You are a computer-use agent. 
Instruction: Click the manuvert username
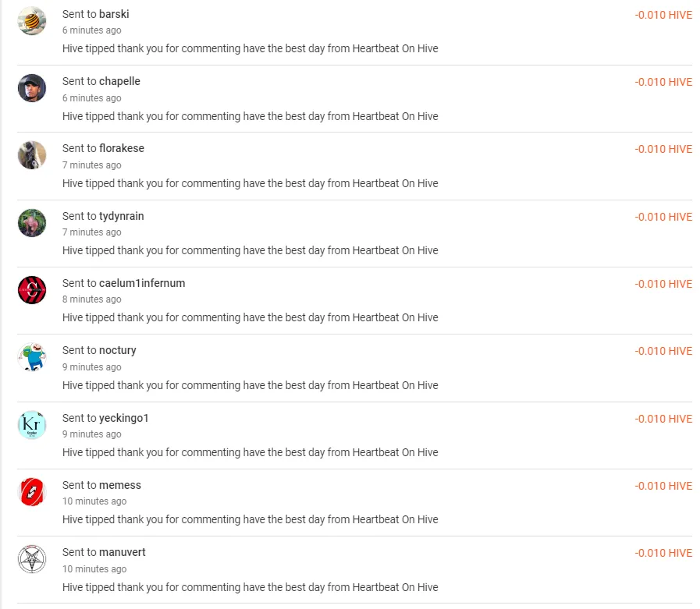tap(123, 552)
